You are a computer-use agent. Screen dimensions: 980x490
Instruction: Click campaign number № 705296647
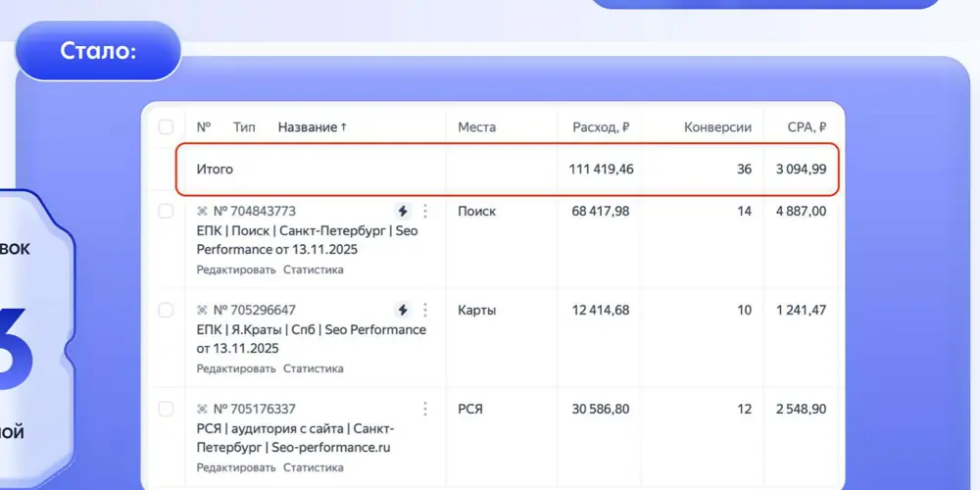(x=255, y=310)
